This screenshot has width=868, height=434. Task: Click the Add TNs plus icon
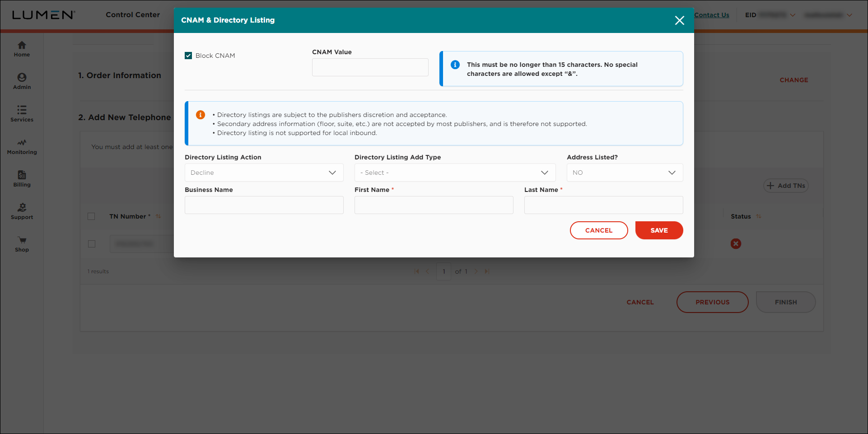(x=770, y=186)
